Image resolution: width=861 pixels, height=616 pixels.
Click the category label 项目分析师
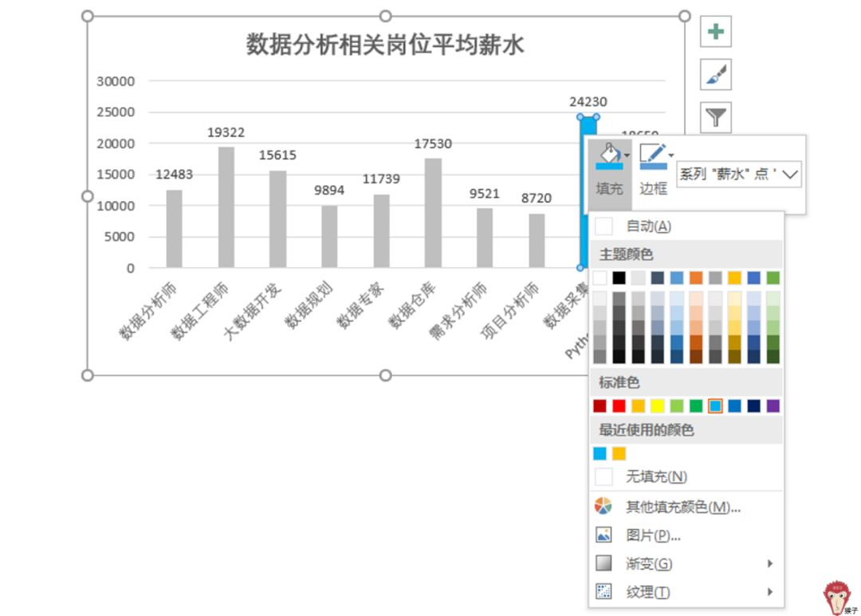509,311
